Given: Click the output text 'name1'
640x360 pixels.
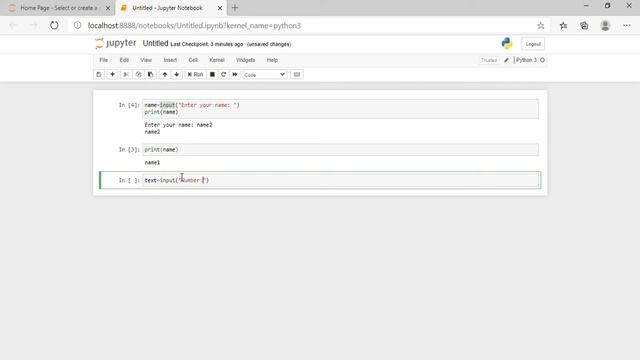Looking at the screenshot, I should click(x=152, y=162).
